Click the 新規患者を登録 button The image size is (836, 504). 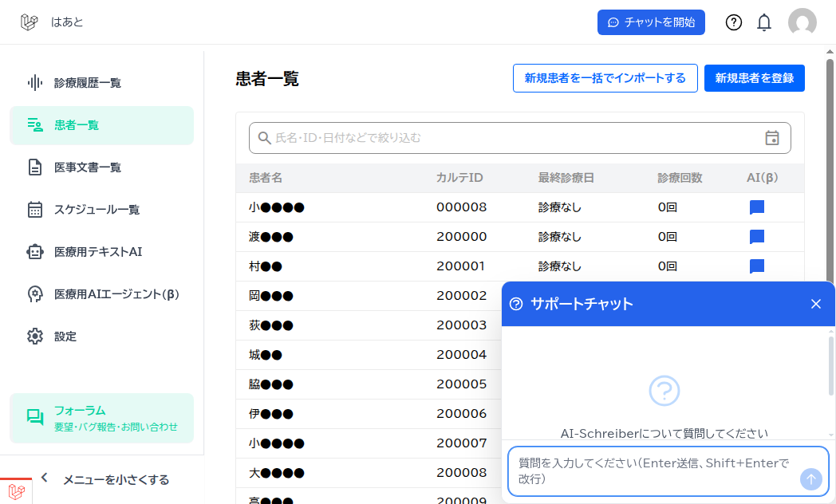coord(754,78)
